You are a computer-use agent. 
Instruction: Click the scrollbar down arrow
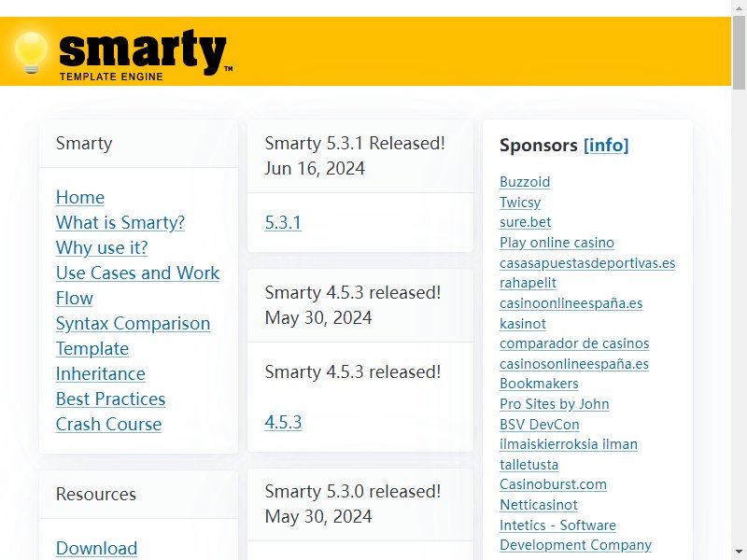tap(739, 553)
